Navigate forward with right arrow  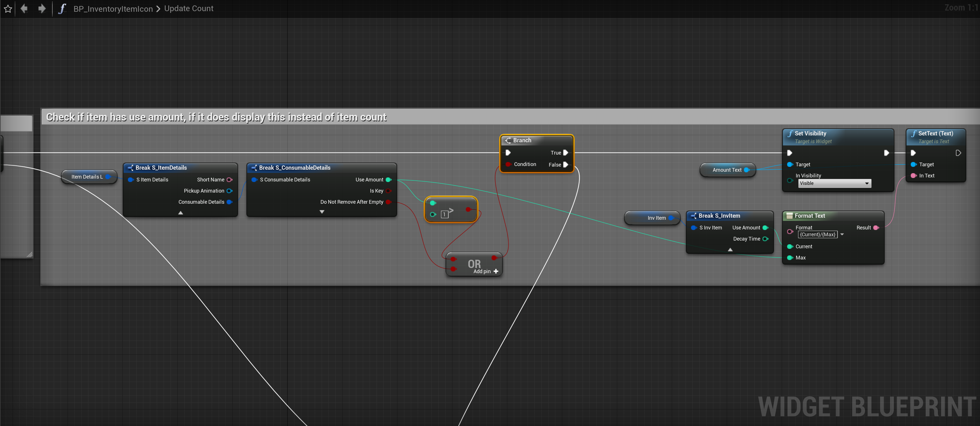tap(41, 8)
